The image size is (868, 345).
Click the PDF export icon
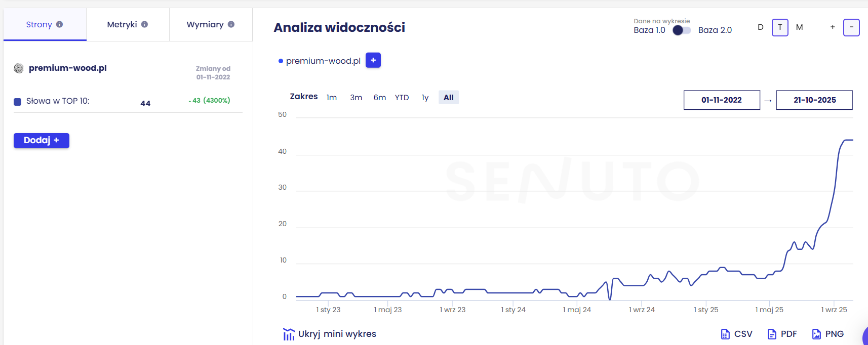[772, 334]
